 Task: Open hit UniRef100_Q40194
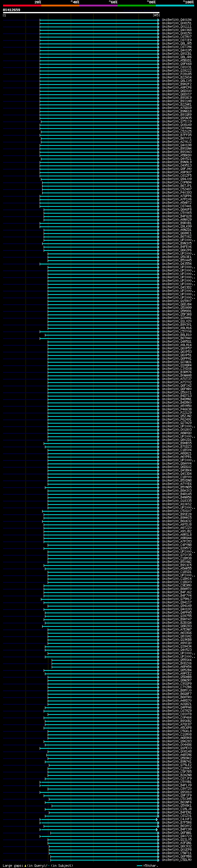point(176,20)
